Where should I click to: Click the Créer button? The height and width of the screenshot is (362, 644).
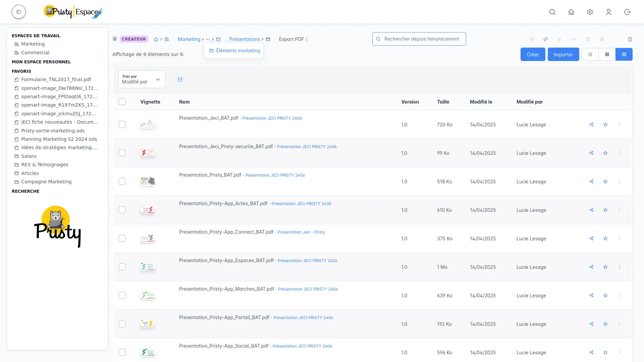click(x=533, y=54)
